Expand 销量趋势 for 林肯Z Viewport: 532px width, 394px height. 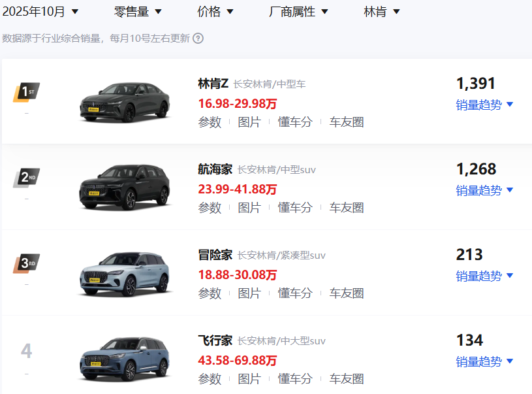(484, 105)
